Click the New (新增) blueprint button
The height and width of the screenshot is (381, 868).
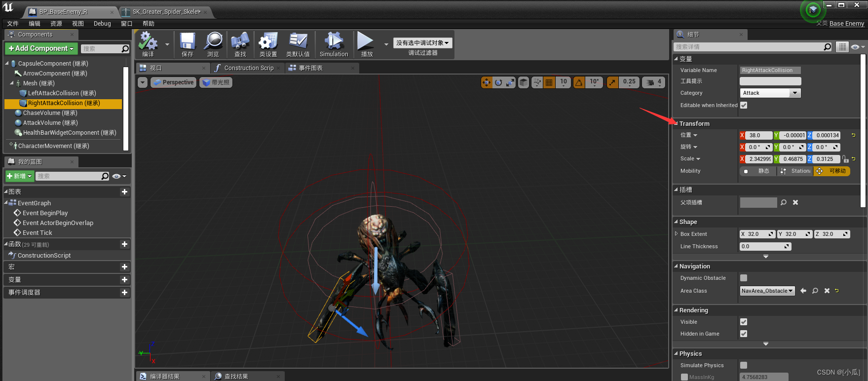click(19, 176)
